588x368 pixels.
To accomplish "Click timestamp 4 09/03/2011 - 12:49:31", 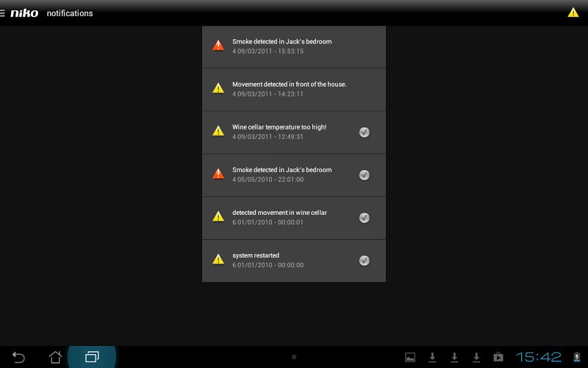I will tap(268, 137).
